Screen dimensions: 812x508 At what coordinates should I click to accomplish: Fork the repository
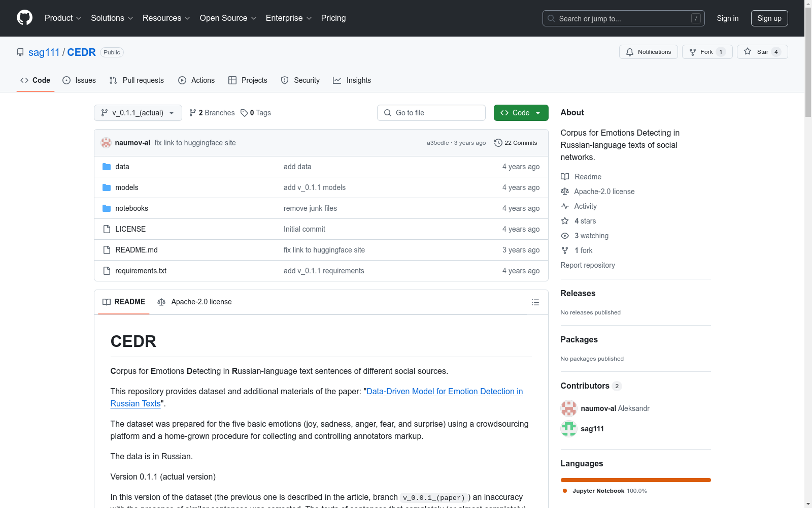tap(707, 52)
